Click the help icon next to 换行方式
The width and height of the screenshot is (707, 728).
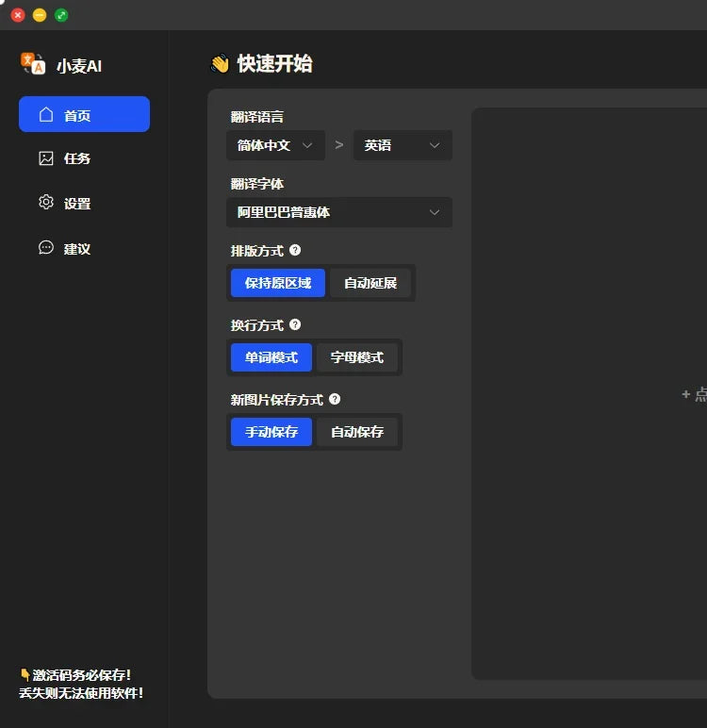click(295, 324)
